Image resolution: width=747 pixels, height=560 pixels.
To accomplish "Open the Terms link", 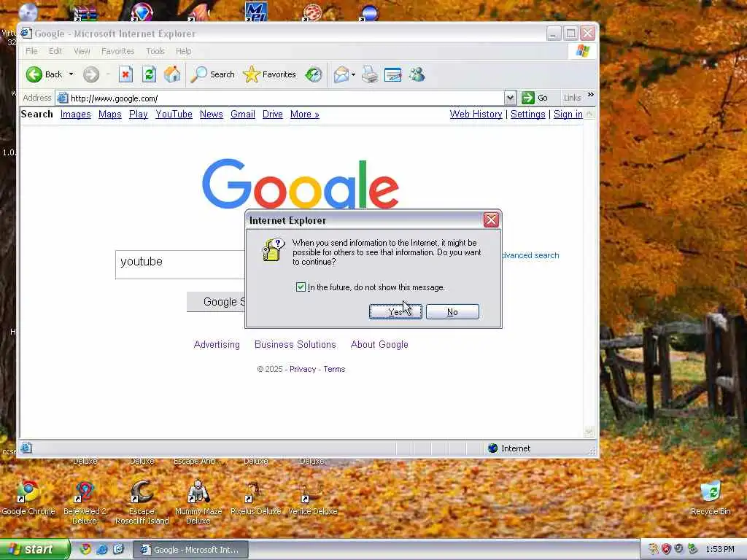I will pos(334,369).
